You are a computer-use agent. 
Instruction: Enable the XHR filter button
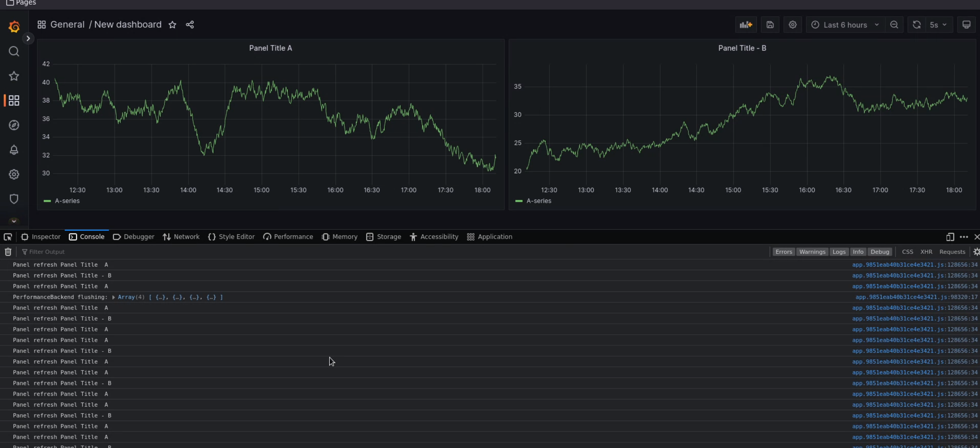click(926, 252)
